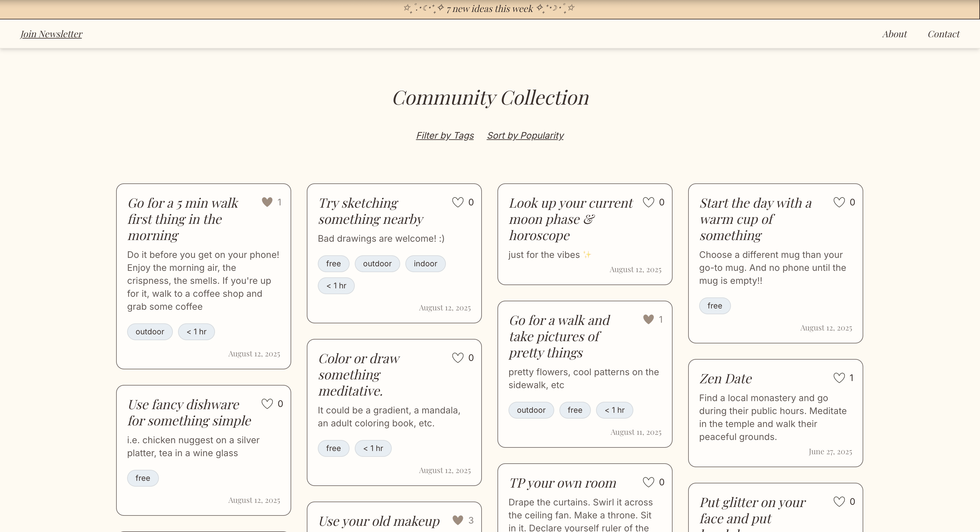Heart the 'Try sketching something nearby' card
This screenshot has height=532, width=980.
[458, 202]
